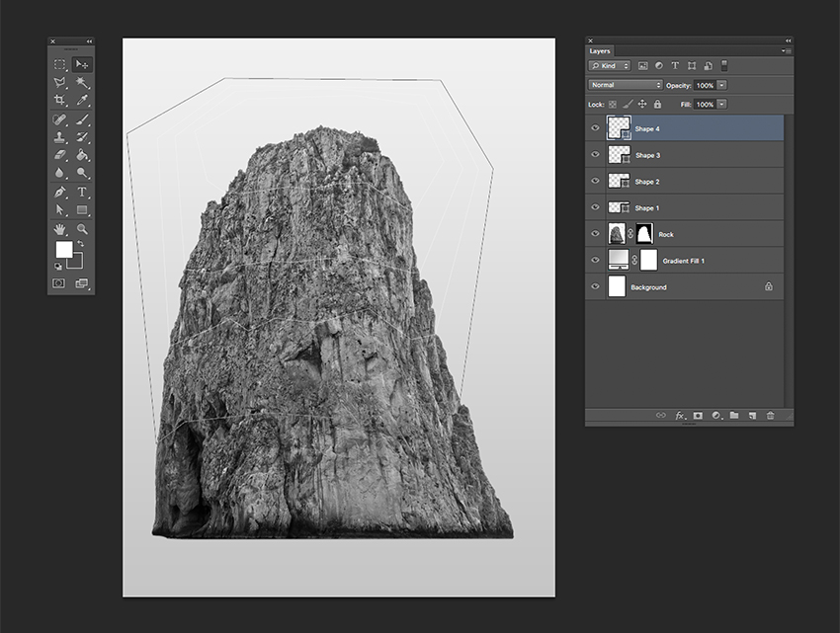The width and height of the screenshot is (840, 633).
Task: Select the Zoom tool
Action: 82,229
